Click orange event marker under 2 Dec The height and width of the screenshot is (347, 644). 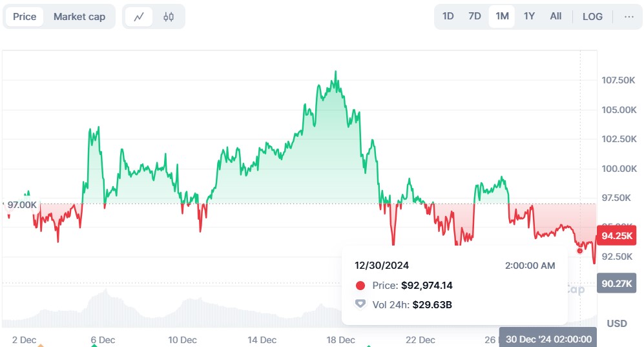[x=40, y=345]
